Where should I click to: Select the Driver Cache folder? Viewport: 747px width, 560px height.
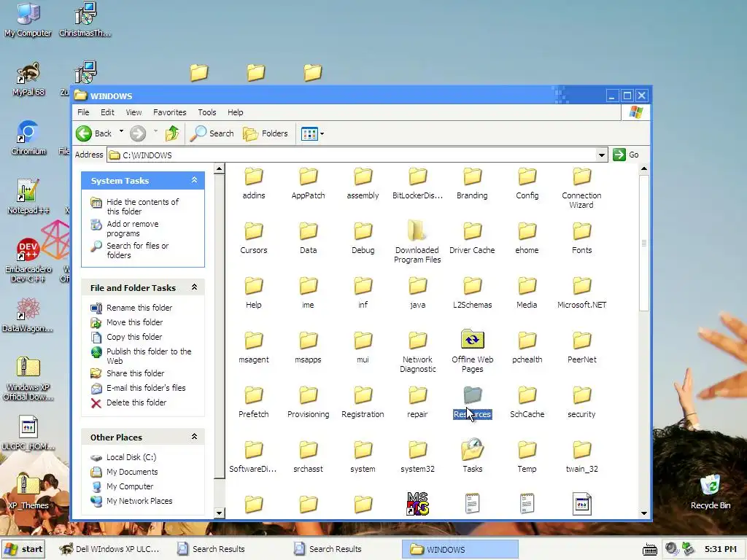click(x=472, y=238)
